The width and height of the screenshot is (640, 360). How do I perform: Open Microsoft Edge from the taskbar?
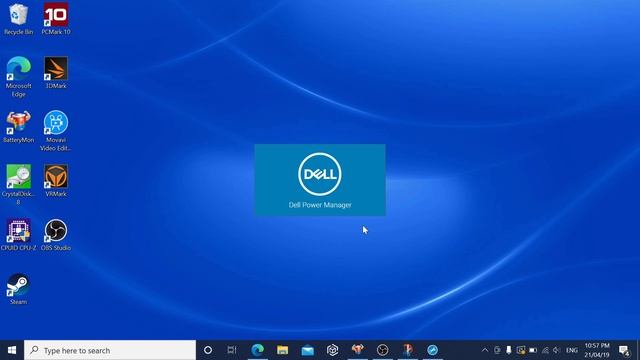258,350
